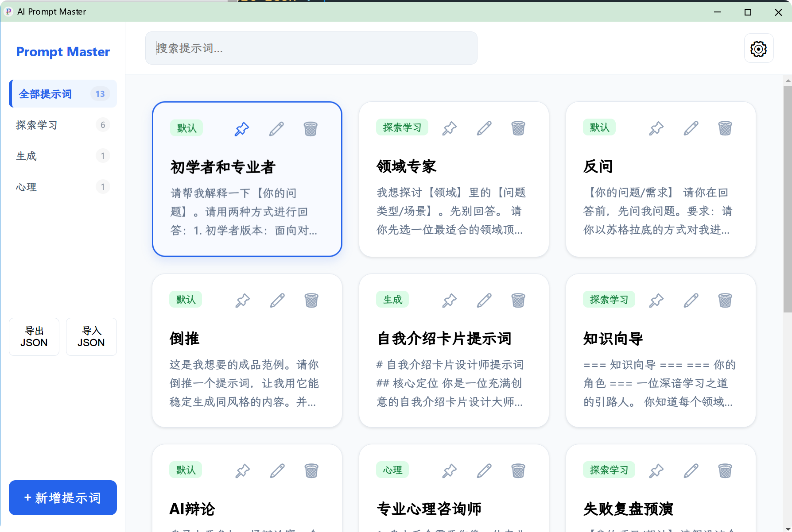Open the settings gear
This screenshot has width=792, height=532.
pos(758,49)
